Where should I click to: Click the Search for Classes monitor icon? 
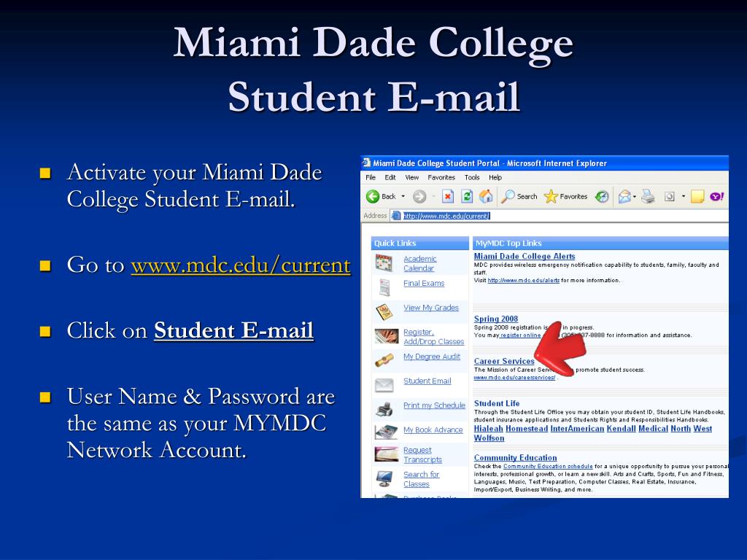click(384, 478)
